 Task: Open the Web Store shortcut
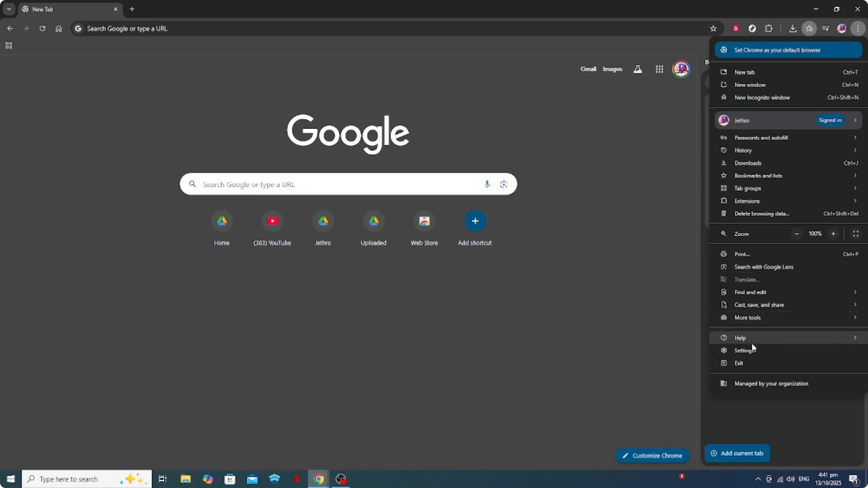coord(424,228)
